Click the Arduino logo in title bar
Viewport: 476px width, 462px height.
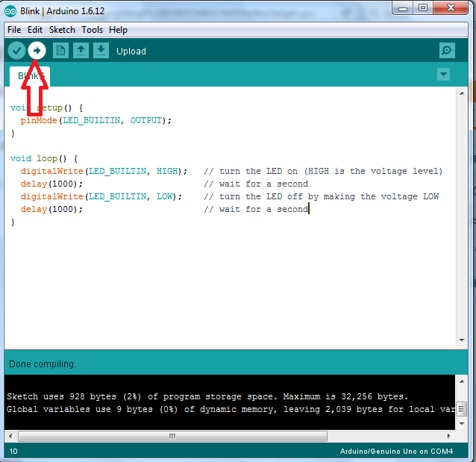[10, 11]
